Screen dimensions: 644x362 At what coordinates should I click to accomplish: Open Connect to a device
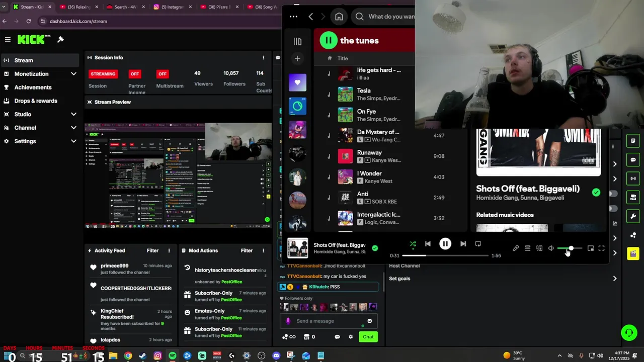[539, 248]
